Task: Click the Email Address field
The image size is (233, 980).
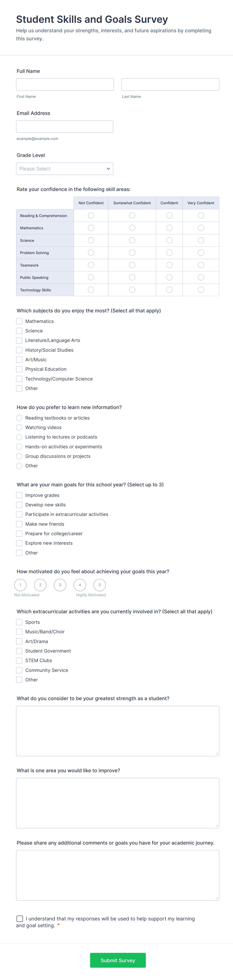Action: tap(65, 126)
